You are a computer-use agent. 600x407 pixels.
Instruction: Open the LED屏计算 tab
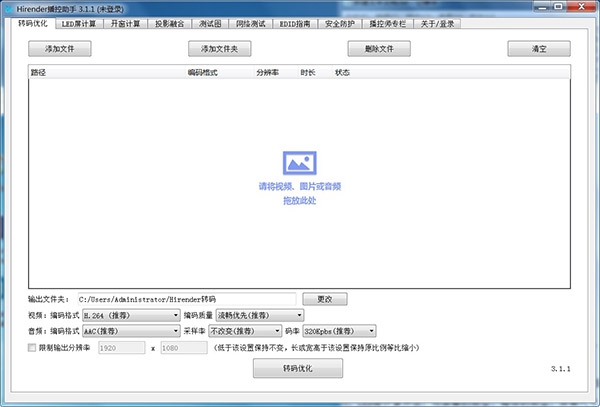79,24
